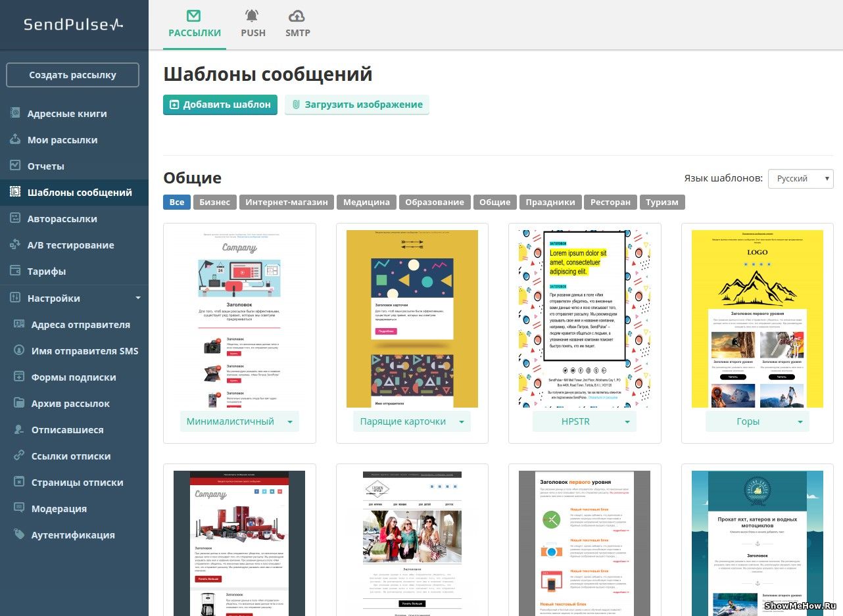
Task: Click the bell icon above PUSH
Action: click(253, 16)
